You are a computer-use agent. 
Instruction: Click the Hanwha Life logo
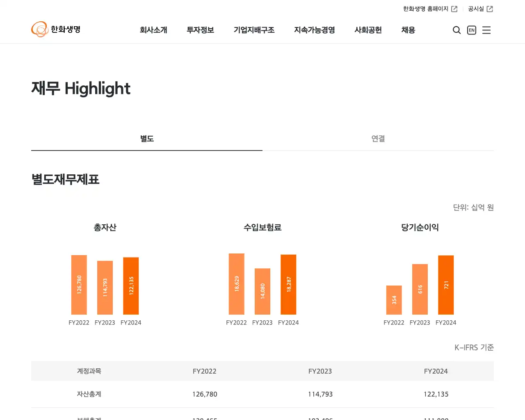(x=56, y=30)
